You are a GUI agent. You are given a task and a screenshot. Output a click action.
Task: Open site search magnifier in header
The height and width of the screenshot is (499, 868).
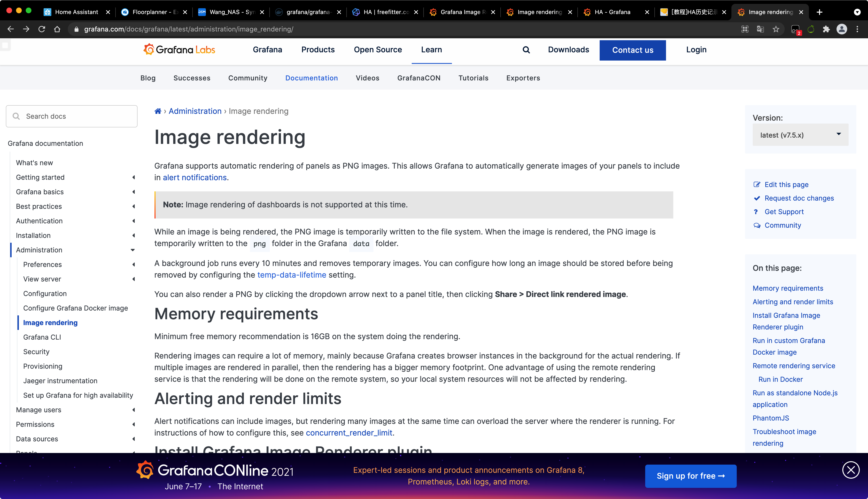526,50
